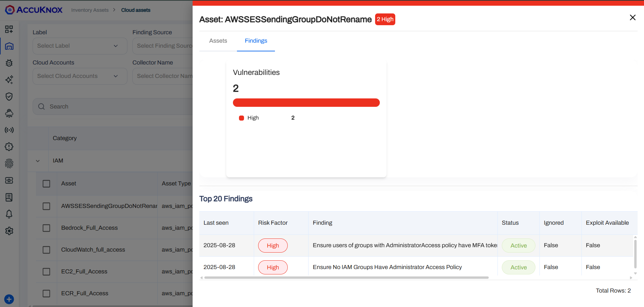Click the blue plus button at bottom left
Viewport: 644px width, 307px height.
(9, 299)
